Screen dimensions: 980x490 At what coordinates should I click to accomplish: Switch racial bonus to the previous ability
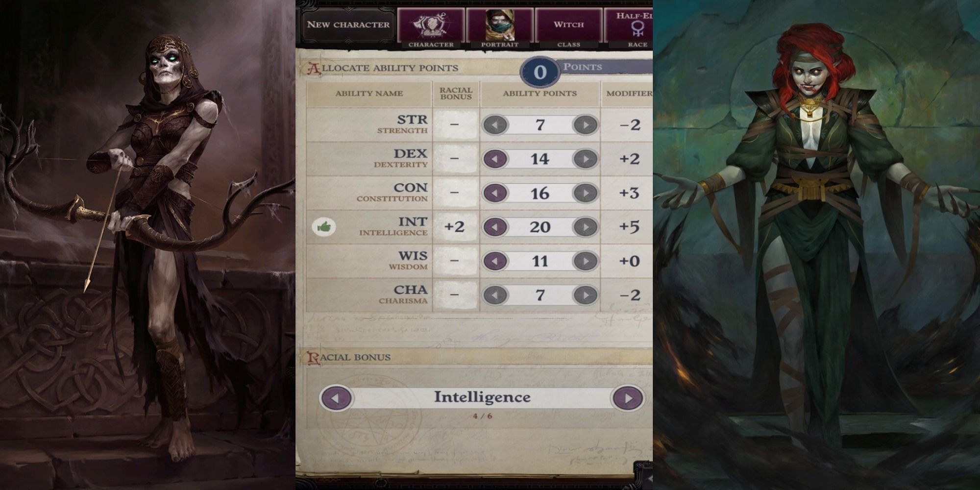point(336,398)
